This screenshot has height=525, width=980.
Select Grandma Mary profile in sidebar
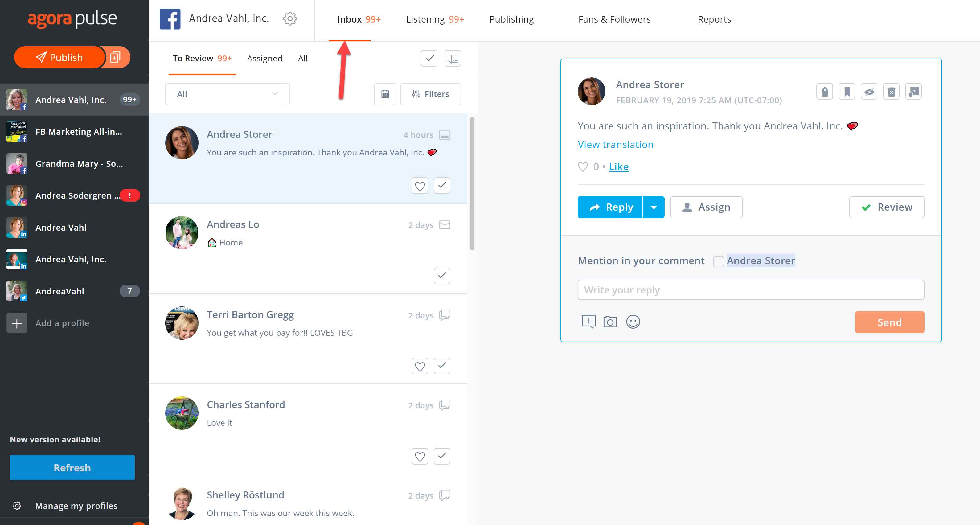click(74, 164)
